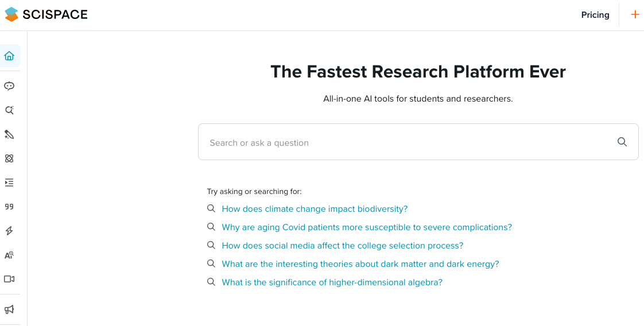This screenshot has height=326, width=644.
Task: Click the orange plus icon top right
Action: tap(635, 15)
